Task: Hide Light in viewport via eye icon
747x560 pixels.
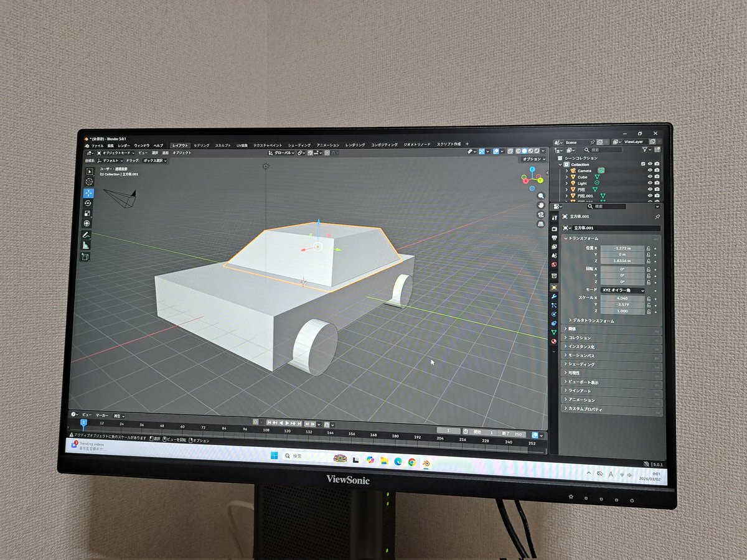Action: pos(650,184)
